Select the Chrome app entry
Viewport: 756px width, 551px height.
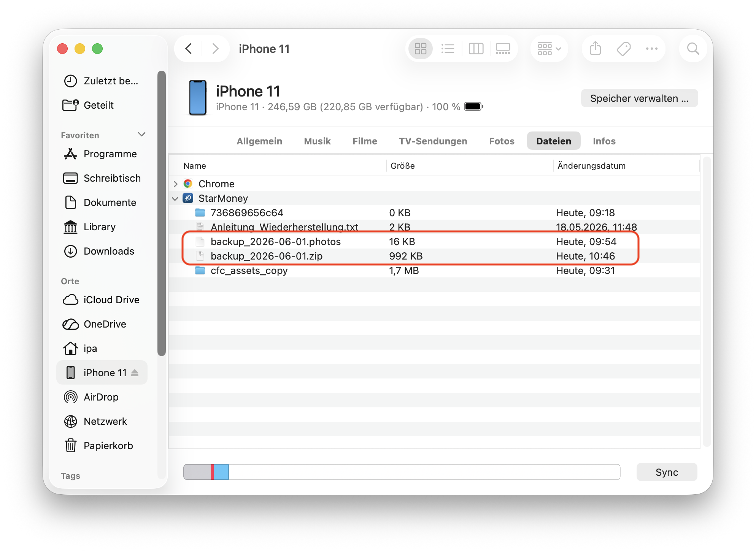click(x=434, y=184)
